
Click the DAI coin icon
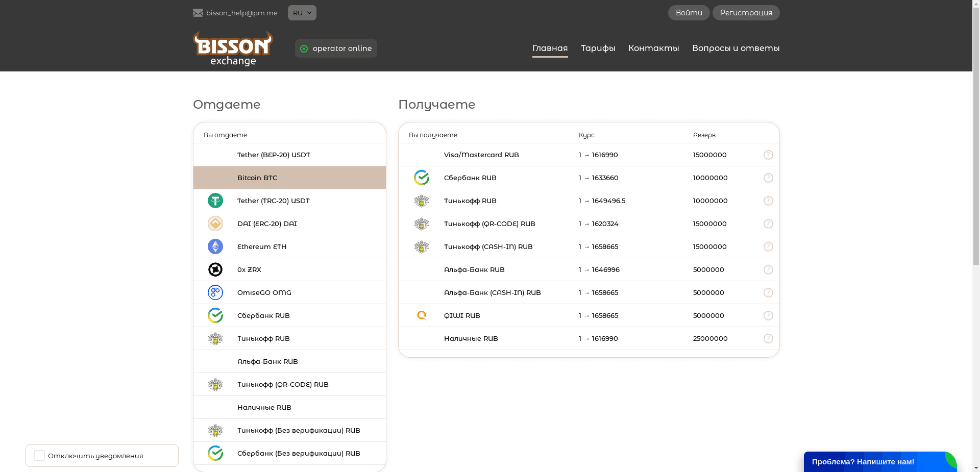pyautogui.click(x=215, y=223)
